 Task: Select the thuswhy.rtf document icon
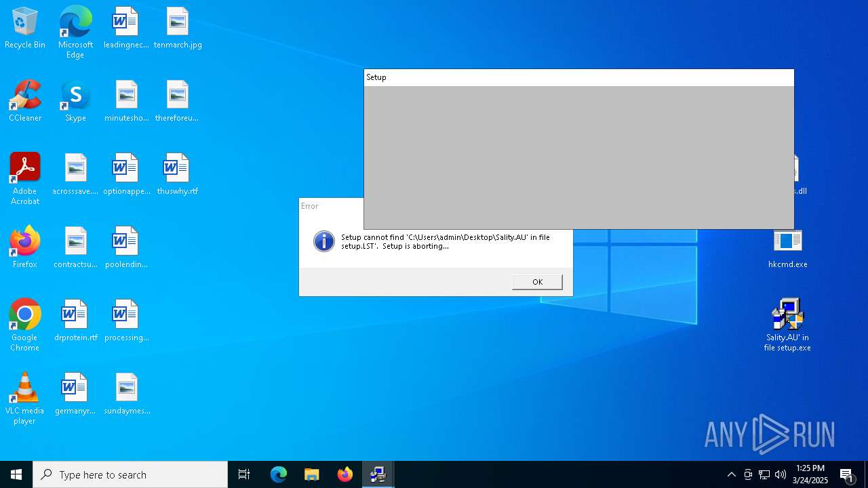pos(177,175)
